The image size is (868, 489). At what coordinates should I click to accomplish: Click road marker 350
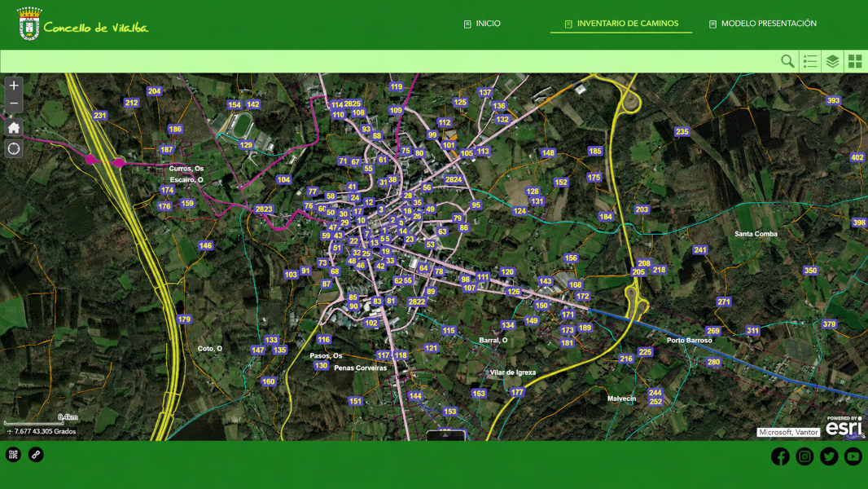[810, 271]
